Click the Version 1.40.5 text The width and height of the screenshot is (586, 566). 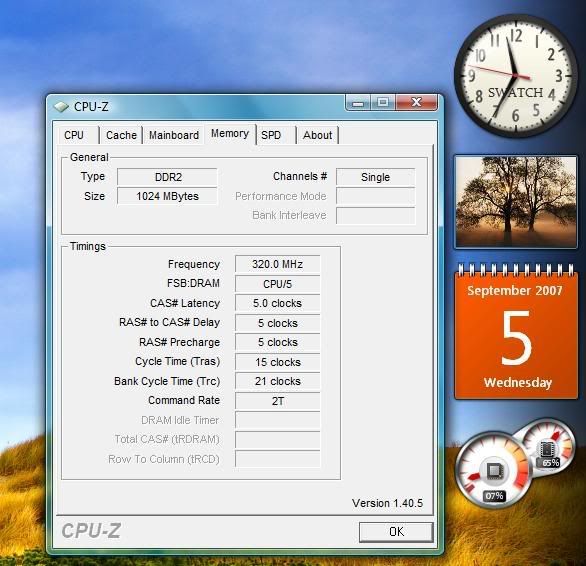(387, 503)
